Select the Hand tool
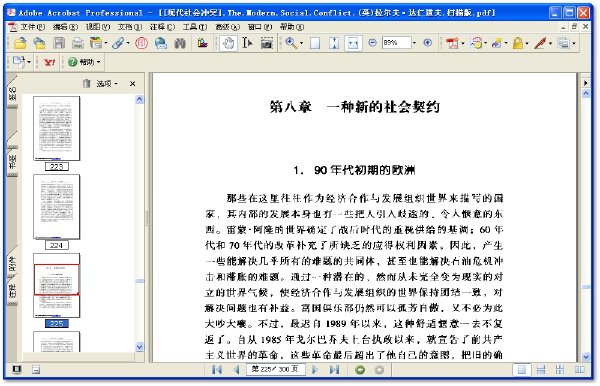The image size is (600, 386). pos(228,43)
